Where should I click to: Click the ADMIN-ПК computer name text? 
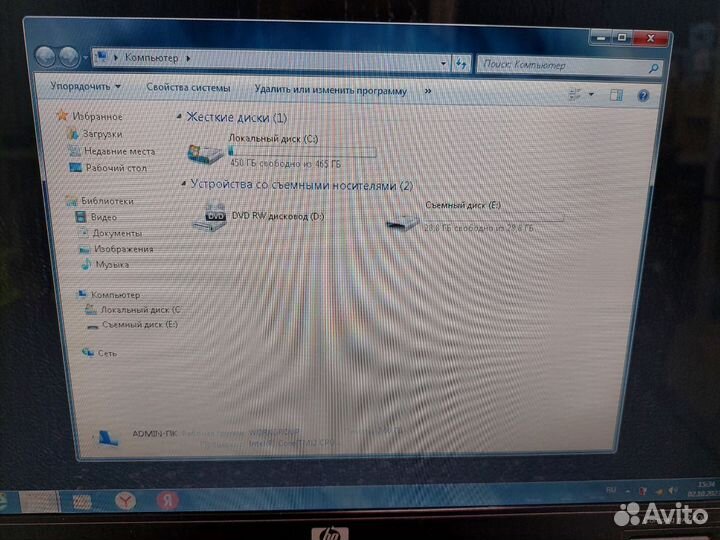pos(155,433)
